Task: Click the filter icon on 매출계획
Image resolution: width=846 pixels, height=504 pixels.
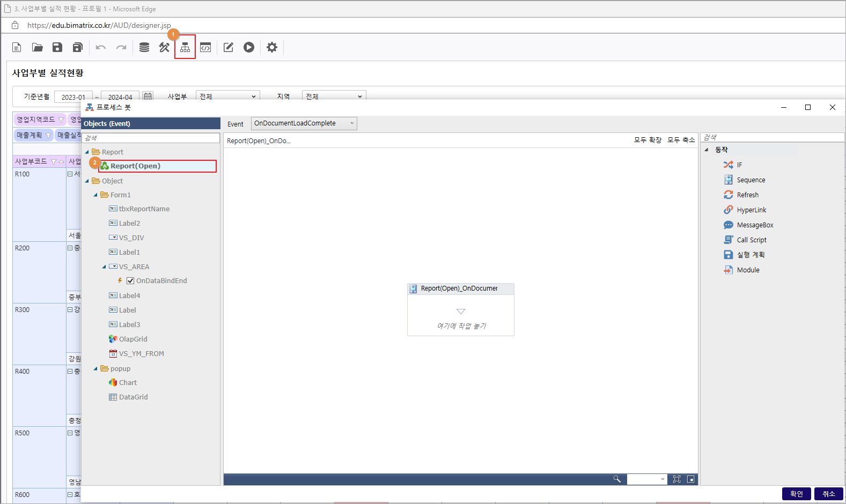Action: (48, 136)
